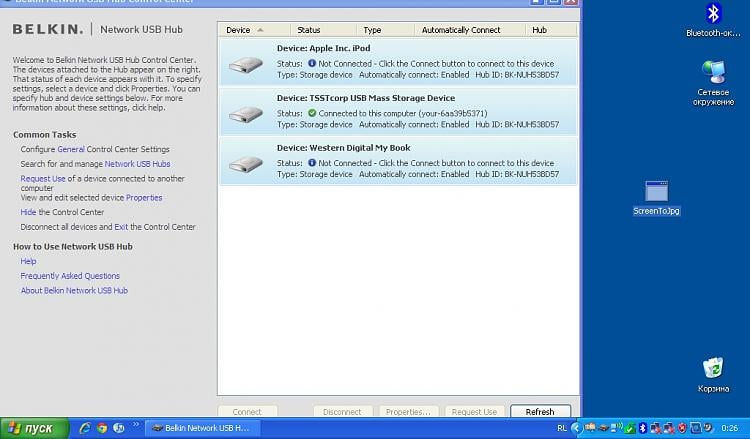Click the wireless network computer tray icon

click(616, 428)
